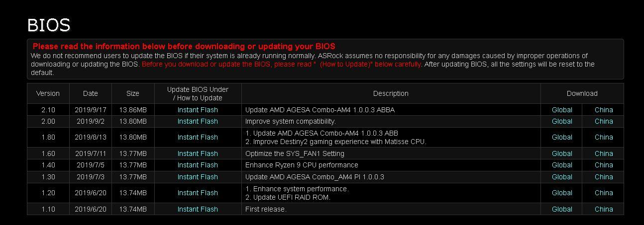
Task: Download BIOS 2.10 from China server
Action: pos(604,110)
